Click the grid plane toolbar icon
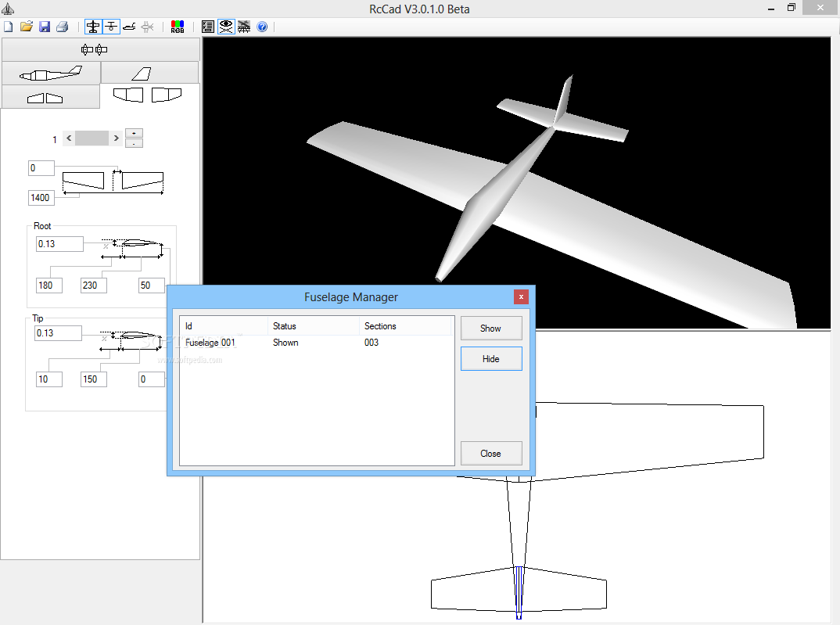 [x=244, y=27]
